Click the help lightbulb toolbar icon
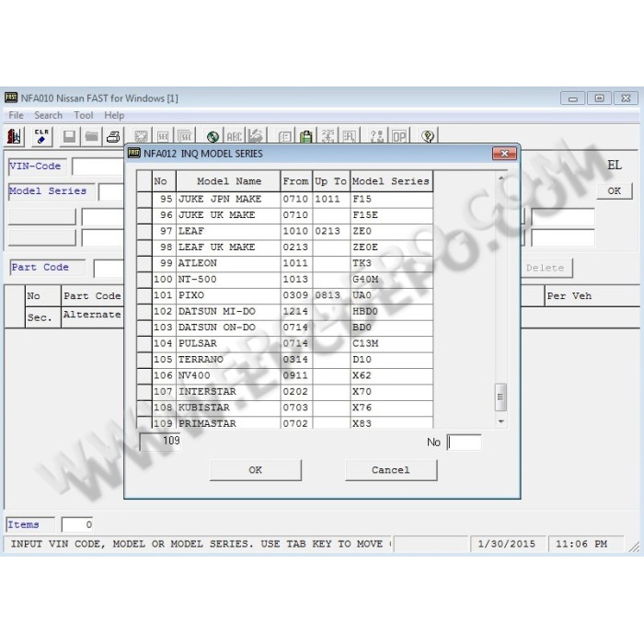 (428, 136)
